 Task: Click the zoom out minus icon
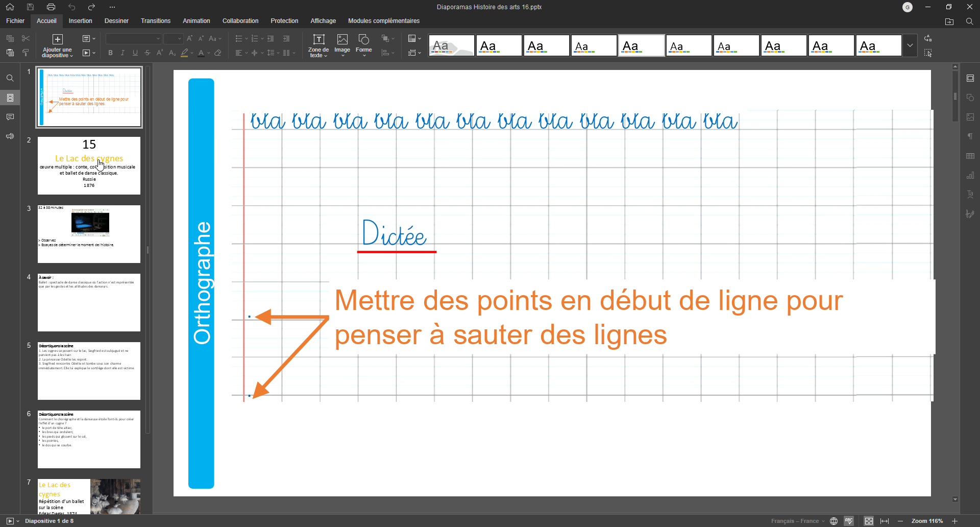[x=900, y=521]
